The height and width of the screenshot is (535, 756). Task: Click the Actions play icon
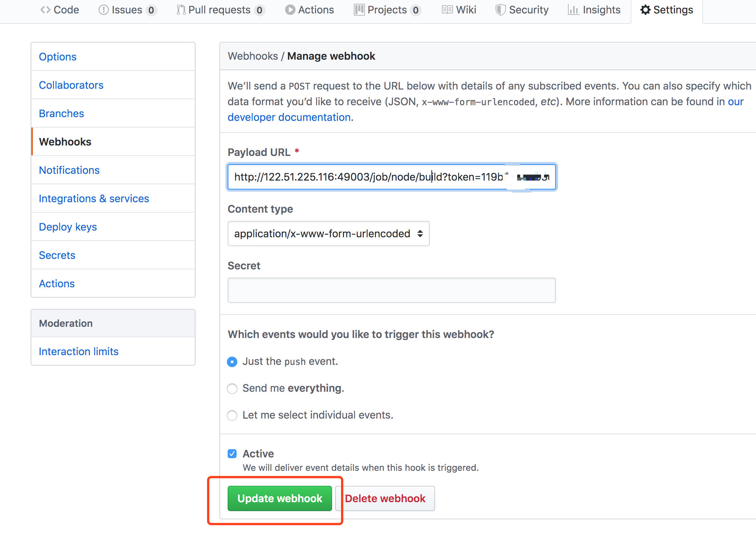click(290, 10)
